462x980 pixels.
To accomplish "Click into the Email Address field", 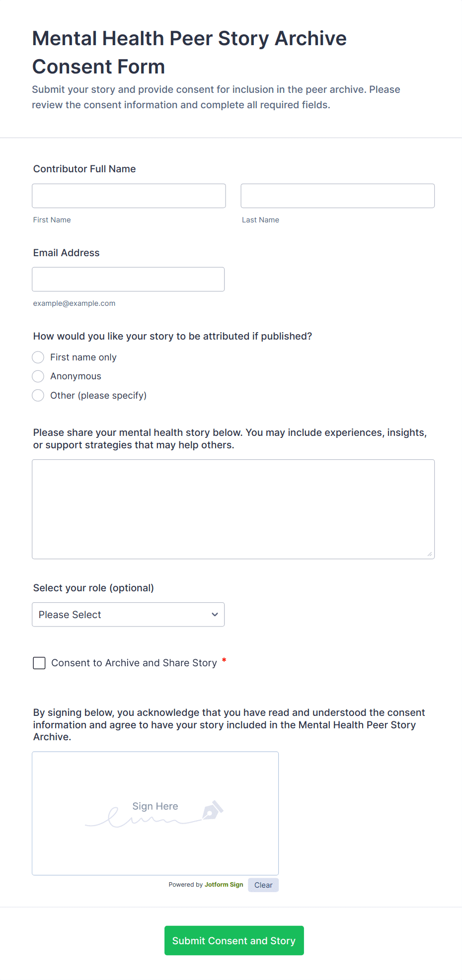I will 128,280.
